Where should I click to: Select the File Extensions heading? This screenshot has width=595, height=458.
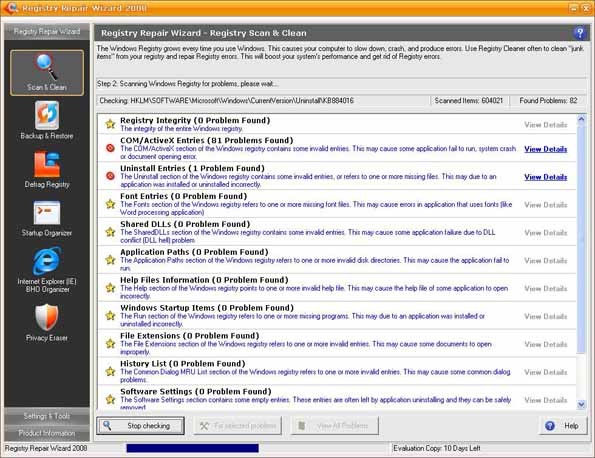point(190,335)
